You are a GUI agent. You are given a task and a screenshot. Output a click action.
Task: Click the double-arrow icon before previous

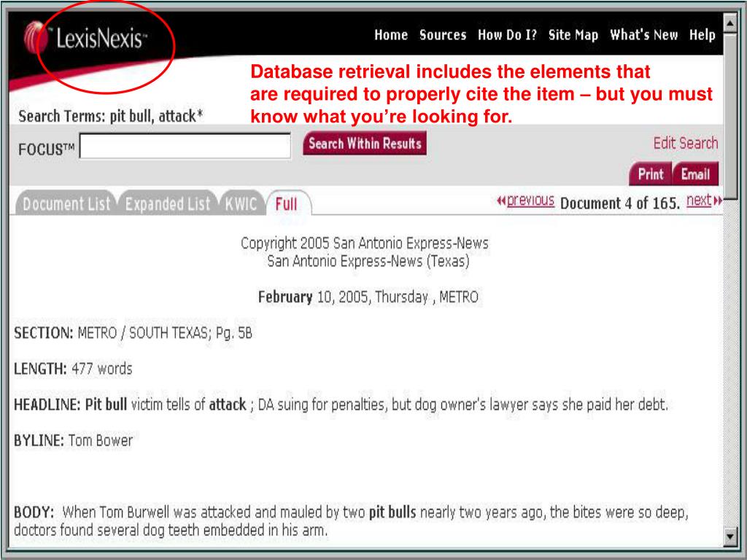click(501, 201)
